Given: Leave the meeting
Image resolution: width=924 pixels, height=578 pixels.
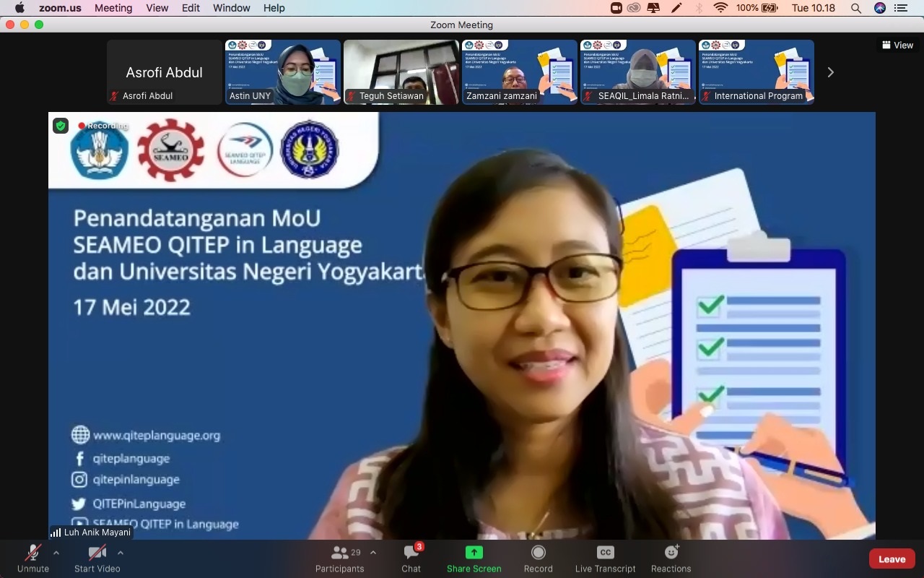Looking at the screenshot, I should (x=892, y=559).
